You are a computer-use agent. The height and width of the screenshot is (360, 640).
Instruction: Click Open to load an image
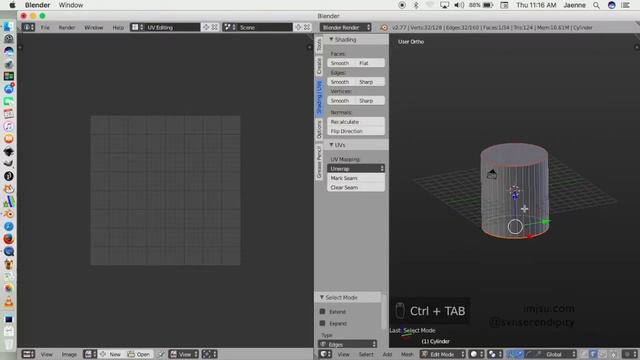(139, 354)
